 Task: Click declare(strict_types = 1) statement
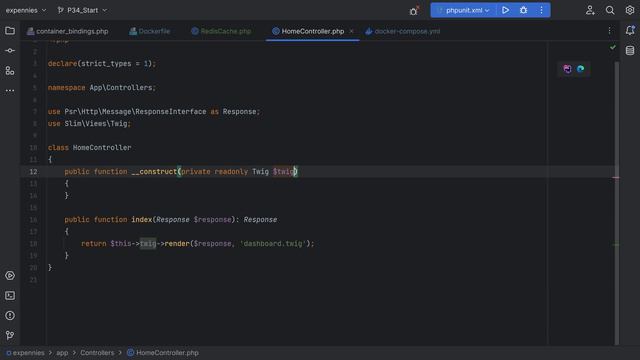(x=102, y=64)
